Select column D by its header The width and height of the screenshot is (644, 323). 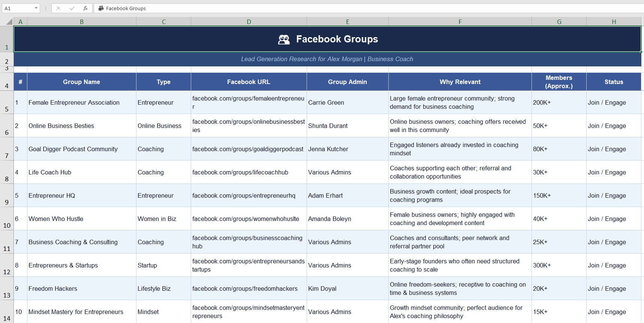(249, 22)
